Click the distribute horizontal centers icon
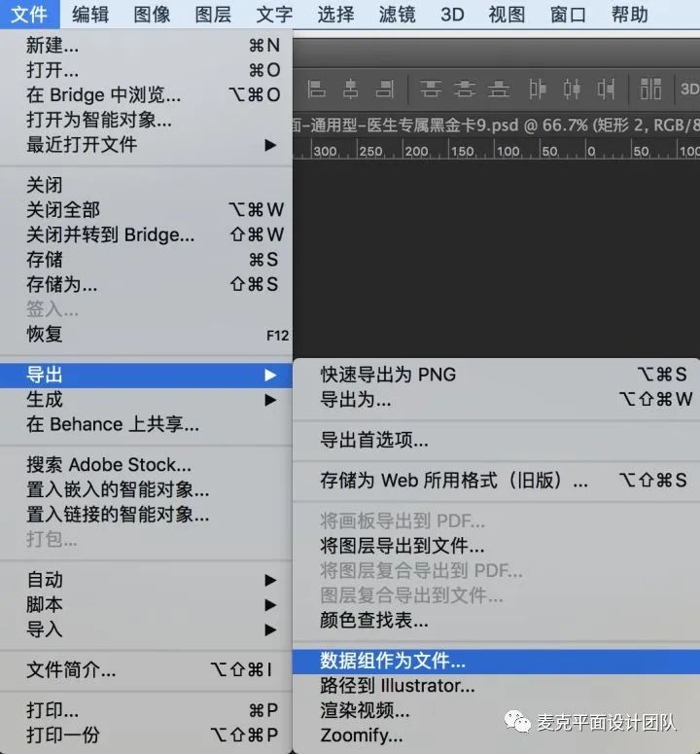Screen dimensions: 700x754 (x=572, y=89)
